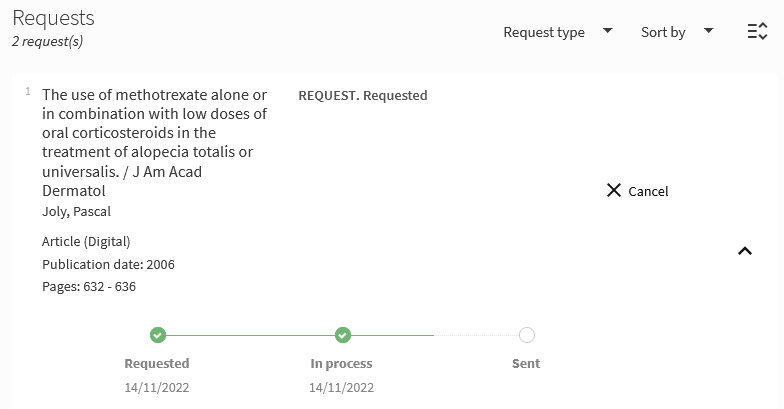Click the 2 request(s) count text
This screenshot has height=409, width=784.
47,42
